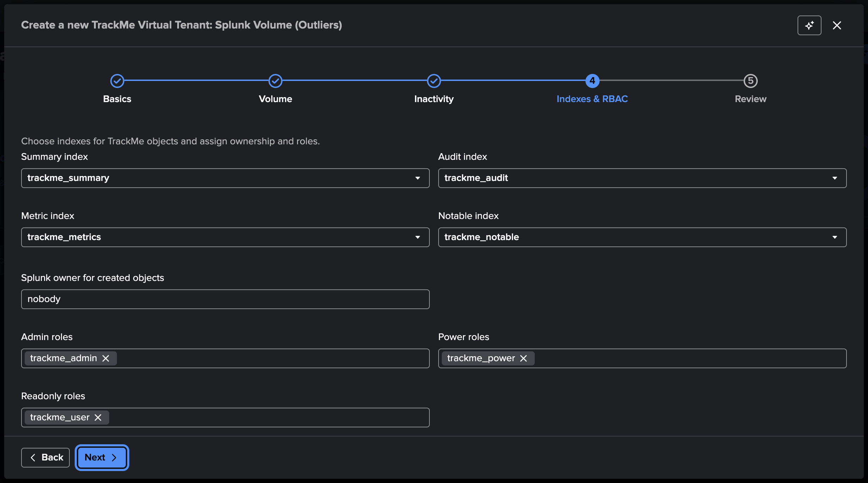Jump to step 5 Review circle
Viewport: 868px width, 483px height.
pyautogui.click(x=751, y=81)
